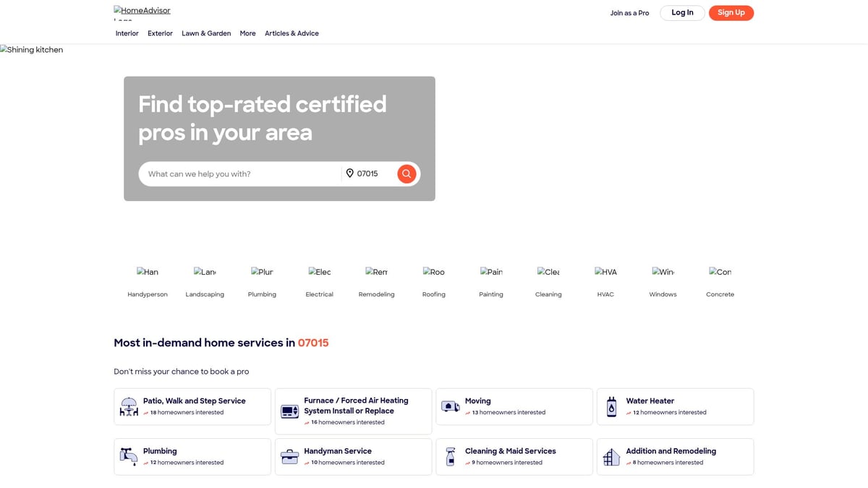Focus the 'What can we help you with?' field
Screen dimensions: 868x488
(239, 174)
